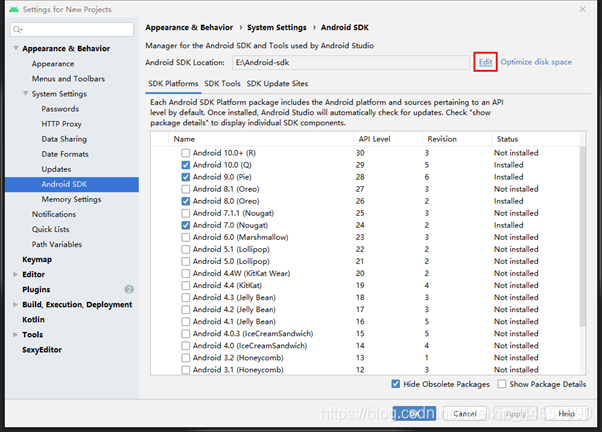The image size is (602, 432).
Task: Open Kotlin settings
Action: 33,319
